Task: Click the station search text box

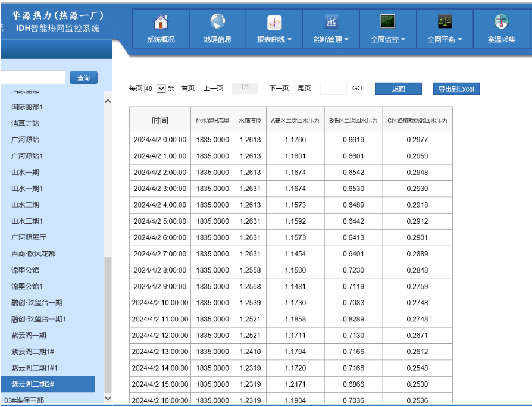Action: click(32, 78)
